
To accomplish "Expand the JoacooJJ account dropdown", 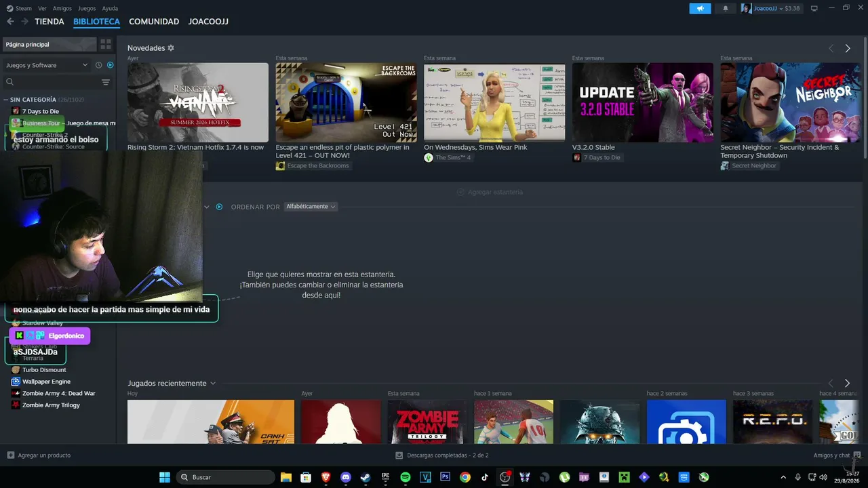I will pos(771,8).
